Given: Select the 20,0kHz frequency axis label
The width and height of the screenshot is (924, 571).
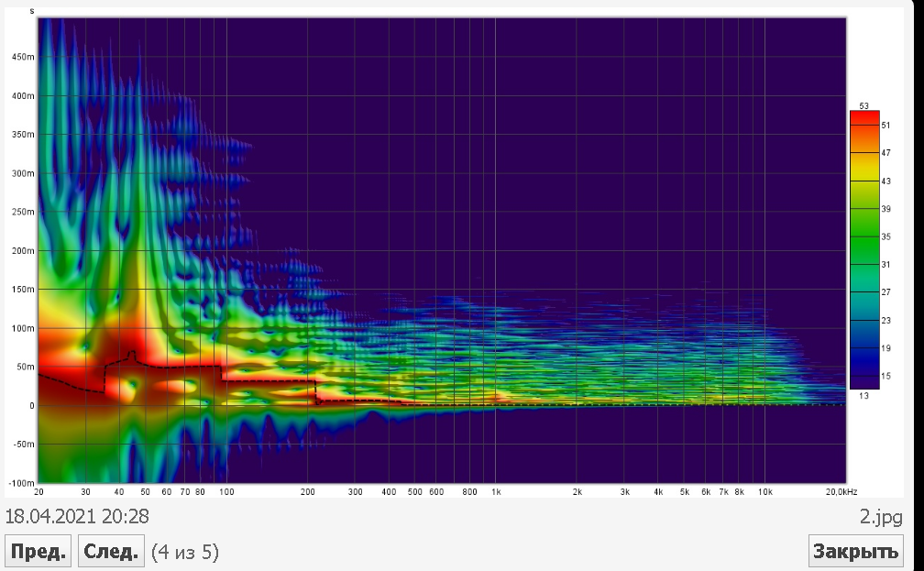Looking at the screenshot, I should tap(841, 491).
